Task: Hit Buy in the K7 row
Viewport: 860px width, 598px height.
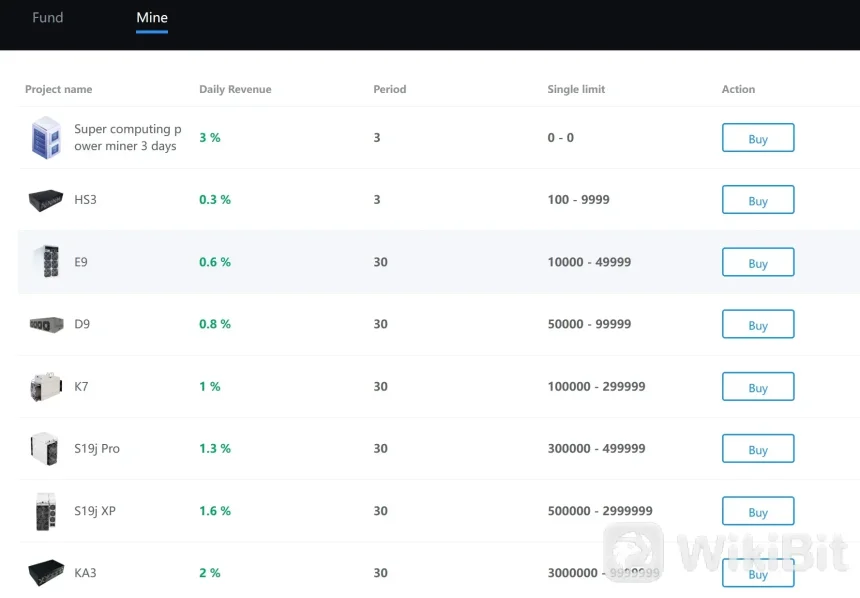Action: 758,387
